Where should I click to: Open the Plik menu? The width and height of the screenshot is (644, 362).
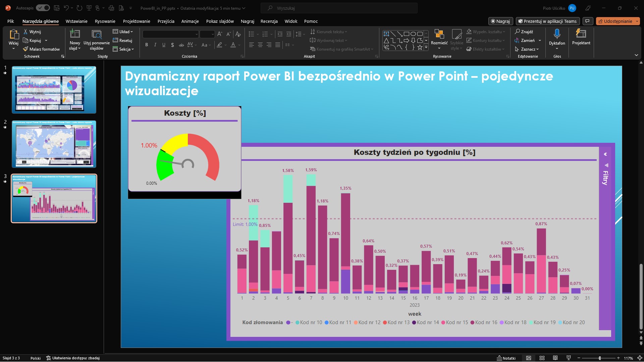coord(11,21)
